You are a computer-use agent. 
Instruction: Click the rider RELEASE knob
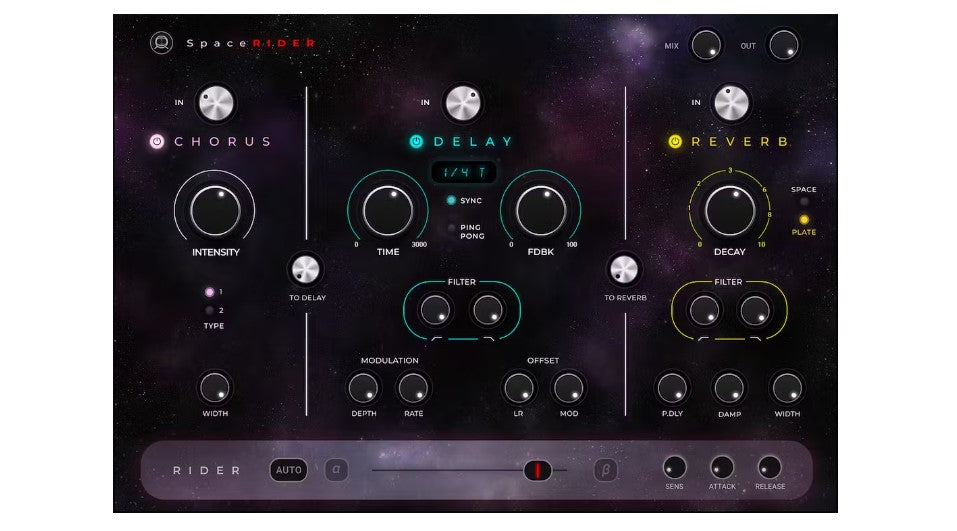769,468
